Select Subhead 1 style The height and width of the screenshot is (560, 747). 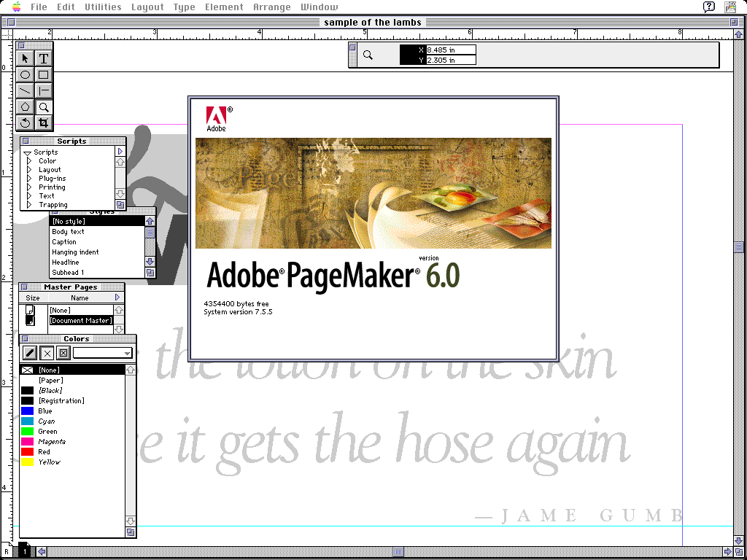pos(97,273)
